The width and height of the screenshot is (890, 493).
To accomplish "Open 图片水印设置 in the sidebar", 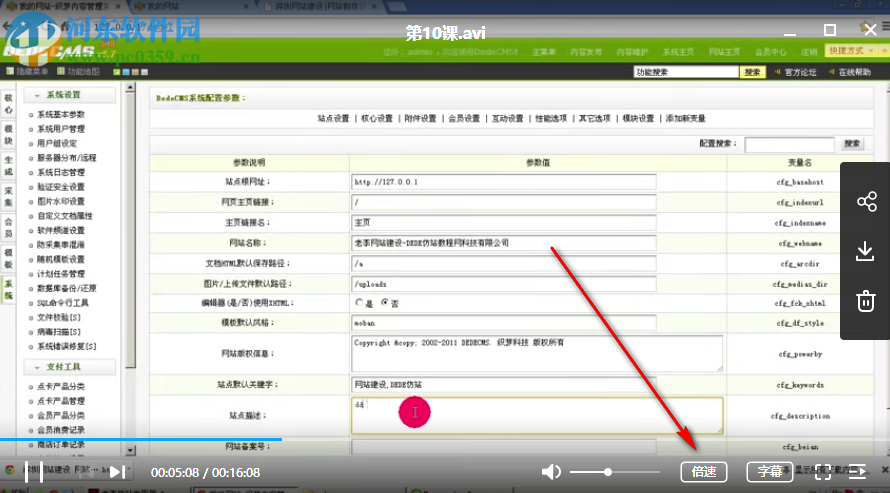I will click(61, 201).
